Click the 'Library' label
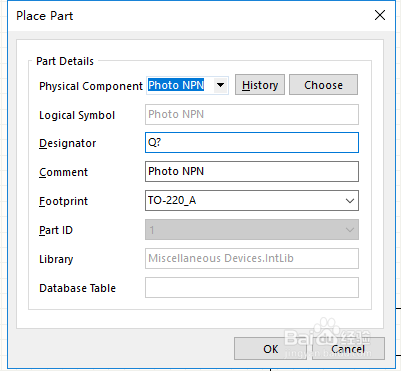Screen dimensions: 401x371 pyautogui.click(x=56, y=259)
